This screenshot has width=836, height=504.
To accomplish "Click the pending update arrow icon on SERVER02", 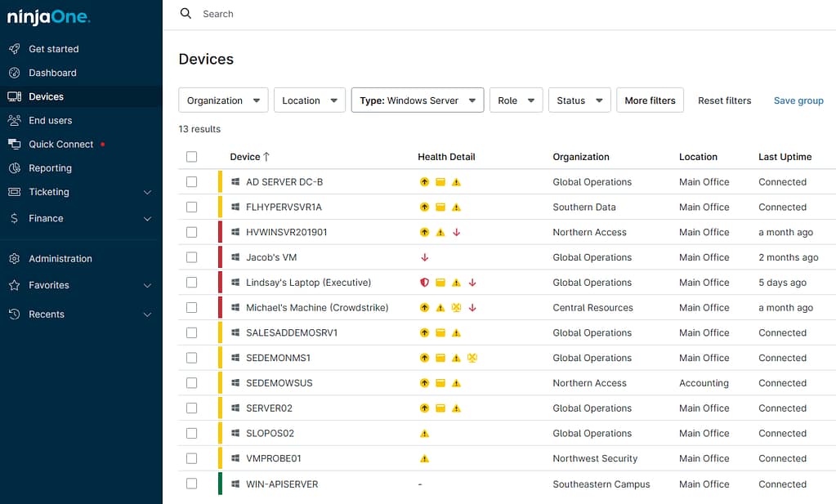I will pyautogui.click(x=424, y=408).
